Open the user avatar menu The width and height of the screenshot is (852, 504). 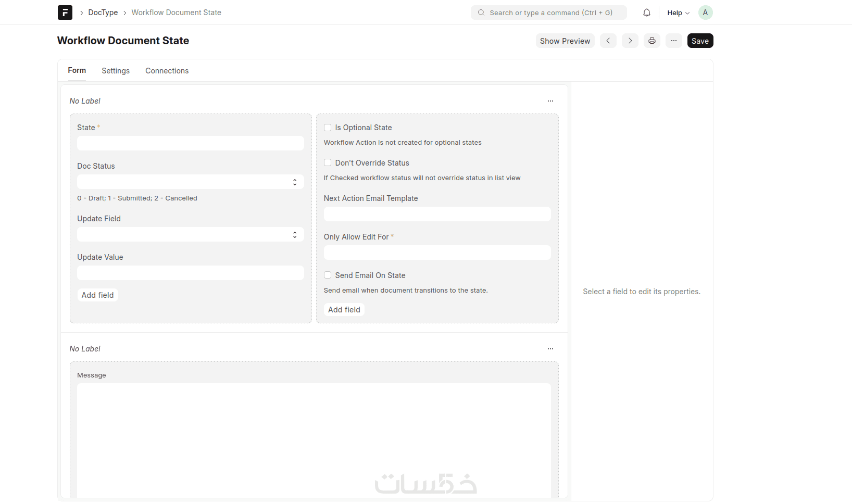705,12
